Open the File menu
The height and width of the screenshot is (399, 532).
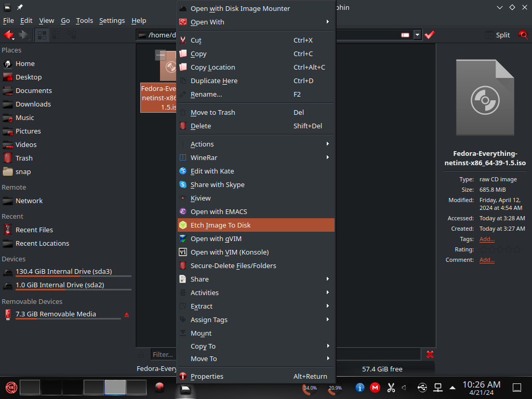[8, 20]
